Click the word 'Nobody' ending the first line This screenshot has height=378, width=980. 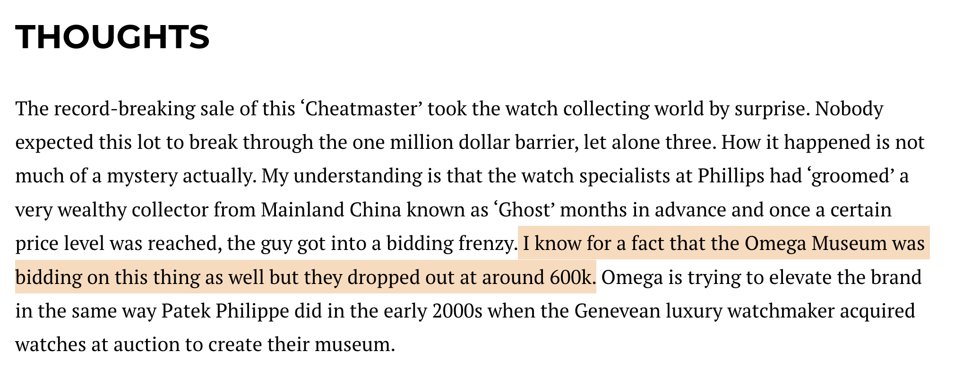point(849,109)
